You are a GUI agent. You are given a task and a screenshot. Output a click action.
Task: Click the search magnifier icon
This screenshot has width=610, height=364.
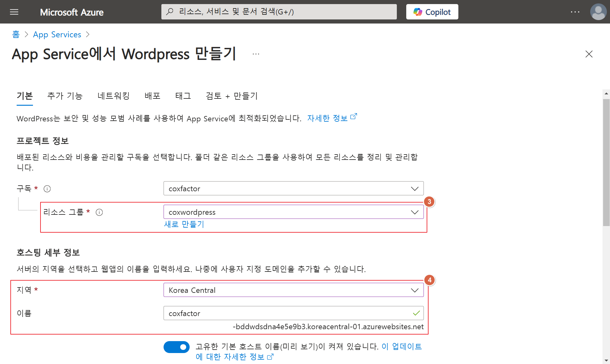(170, 12)
